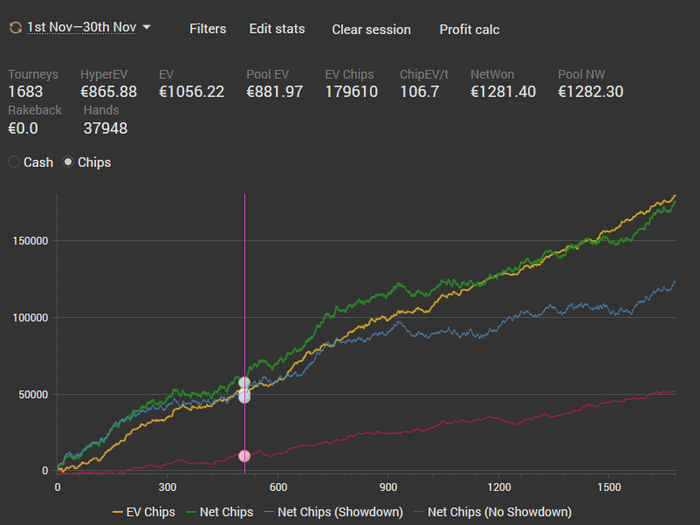This screenshot has height=525, width=700.
Task: Toggle Net Chips (No Showdown) legend entry
Action: pos(493,512)
